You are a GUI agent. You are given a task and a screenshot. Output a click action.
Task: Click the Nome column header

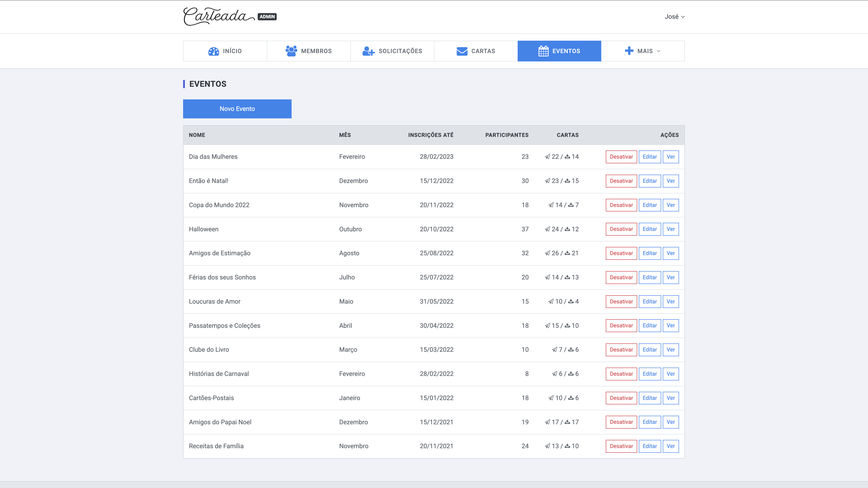197,135
